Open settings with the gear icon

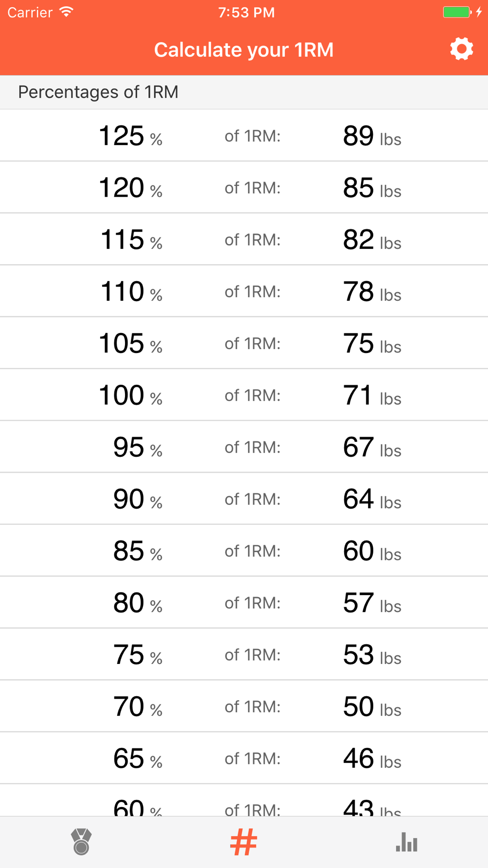pos(461,49)
